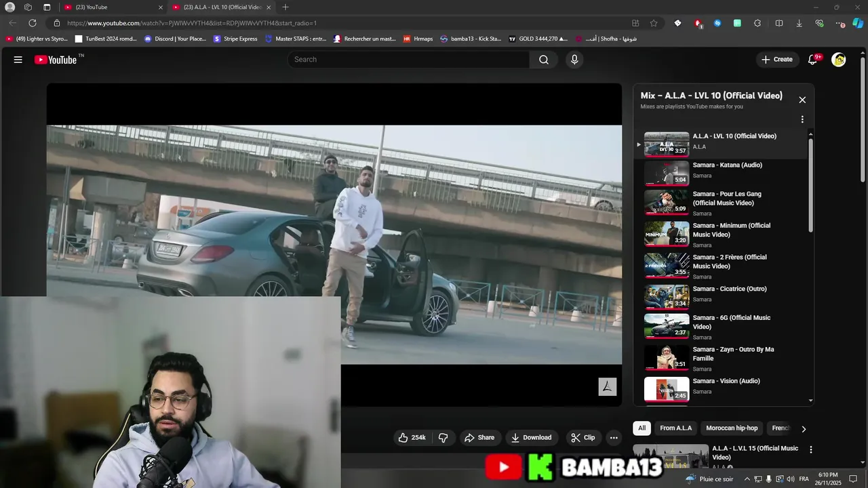Start voice search with microphone icon
Viewport: 868px width, 488px height.
pyautogui.click(x=574, y=60)
